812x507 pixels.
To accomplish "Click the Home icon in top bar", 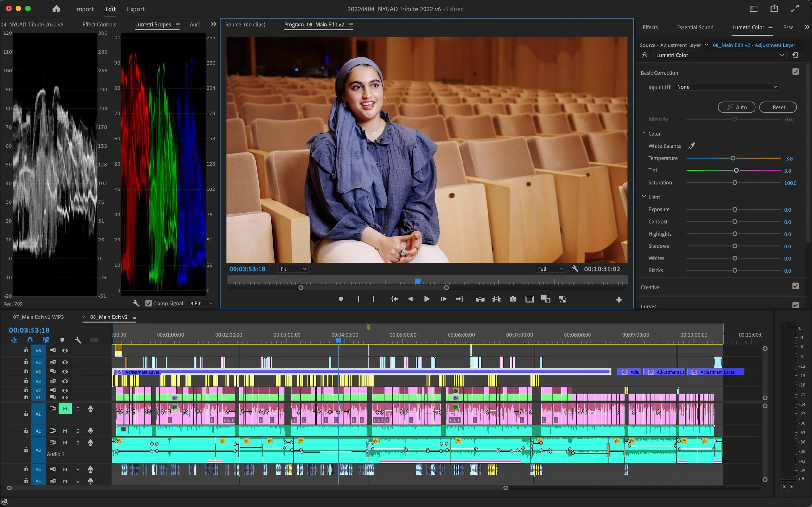I will click(56, 9).
